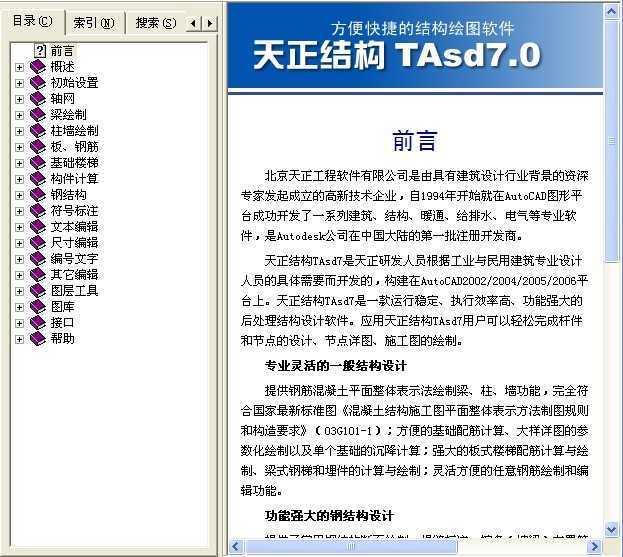
Task: Expand the 帮助 tree node
Action: [x=19, y=339]
